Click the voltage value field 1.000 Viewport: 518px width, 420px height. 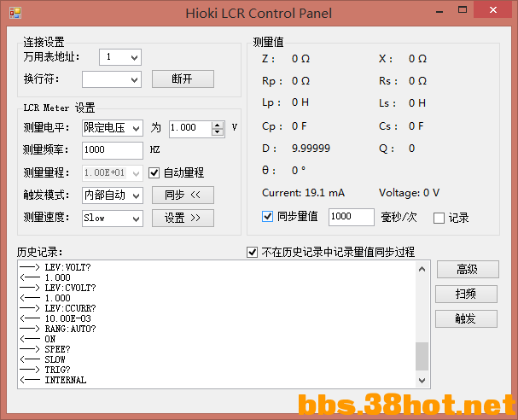click(x=190, y=128)
